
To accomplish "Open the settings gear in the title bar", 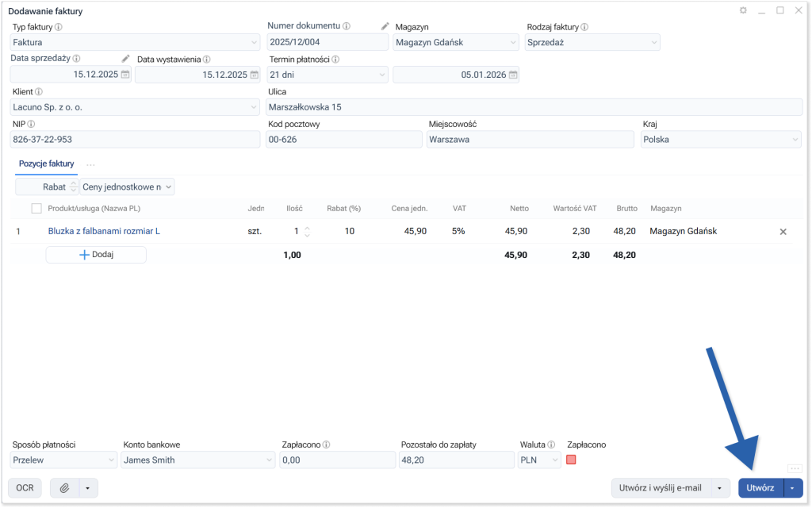I will (743, 10).
